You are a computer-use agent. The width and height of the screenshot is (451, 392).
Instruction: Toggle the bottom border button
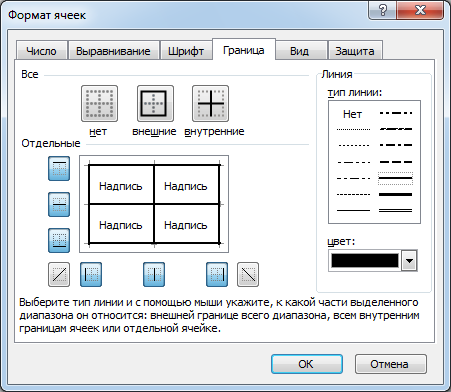59,240
